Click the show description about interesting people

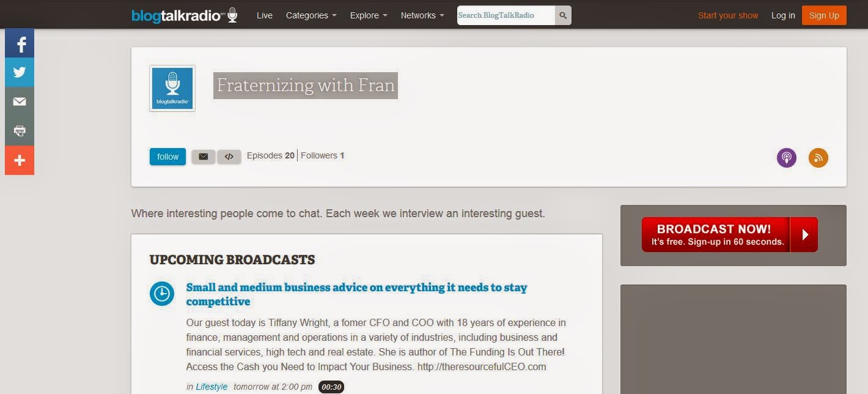click(x=338, y=214)
